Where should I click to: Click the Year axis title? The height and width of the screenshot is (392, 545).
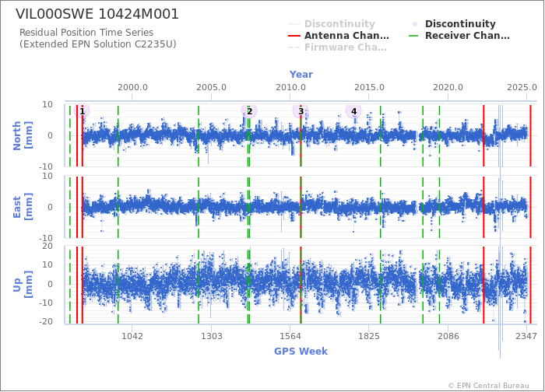pos(301,75)
